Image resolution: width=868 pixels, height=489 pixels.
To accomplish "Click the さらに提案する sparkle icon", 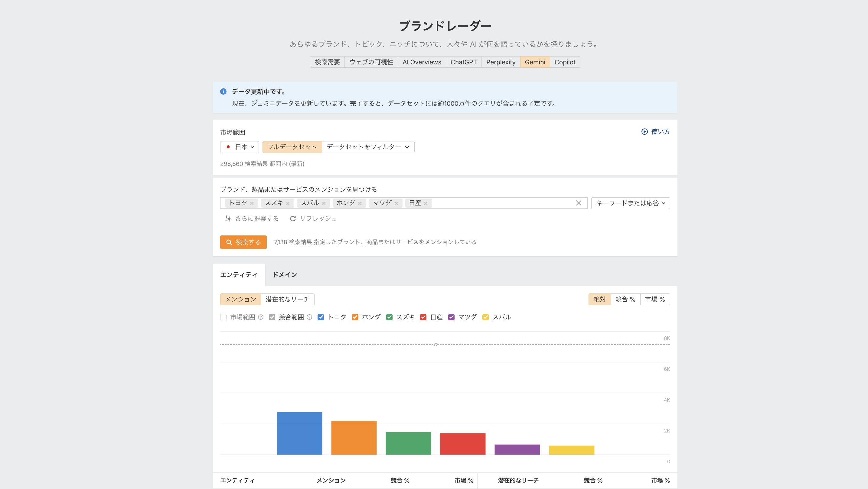I will 228,219.
